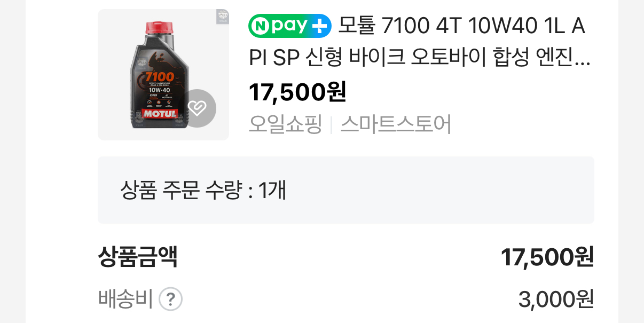The width and height of the screenshot is (644, 323).
Task: Visit the 오일쇼핑 seller store link
Action: click(286, 124)
